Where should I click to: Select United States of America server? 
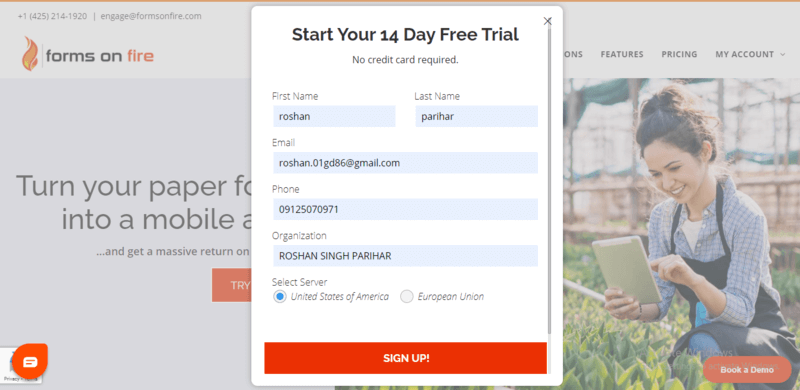click(x=280, y=297)
